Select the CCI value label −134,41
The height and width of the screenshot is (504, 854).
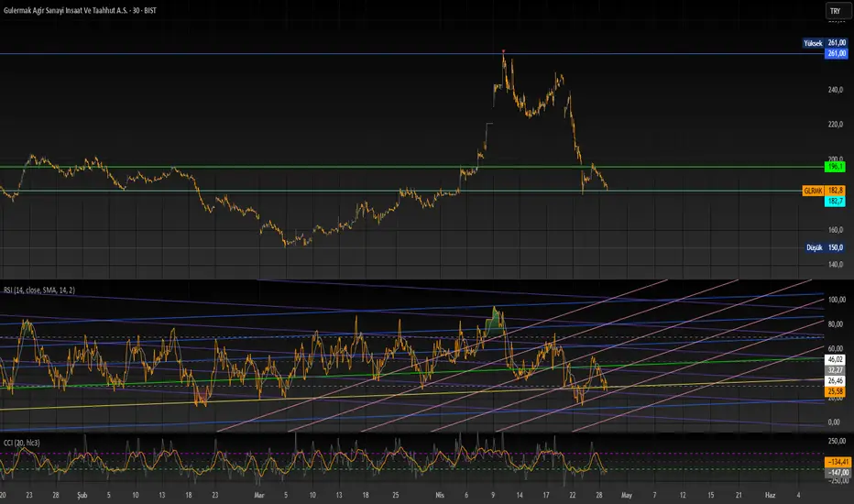tap(838, 462)
